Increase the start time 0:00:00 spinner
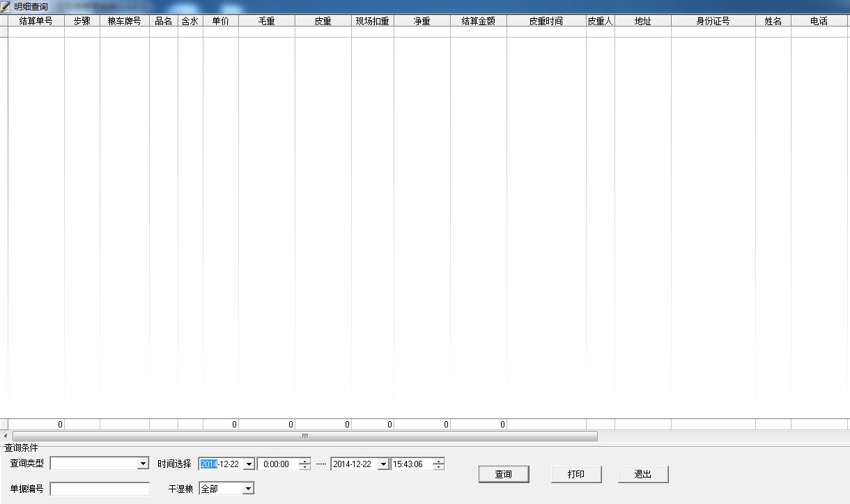The height and width of the screenshot is (504, 850). [304, 461]
